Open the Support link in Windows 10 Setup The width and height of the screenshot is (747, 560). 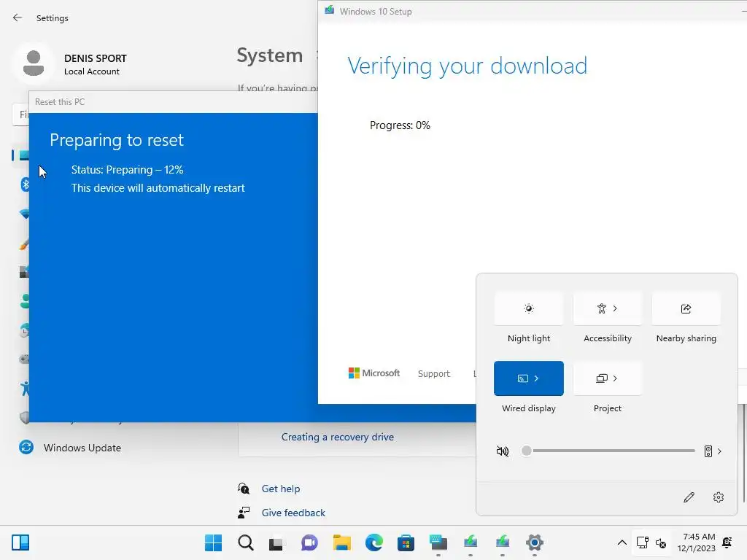pos(433,374)
